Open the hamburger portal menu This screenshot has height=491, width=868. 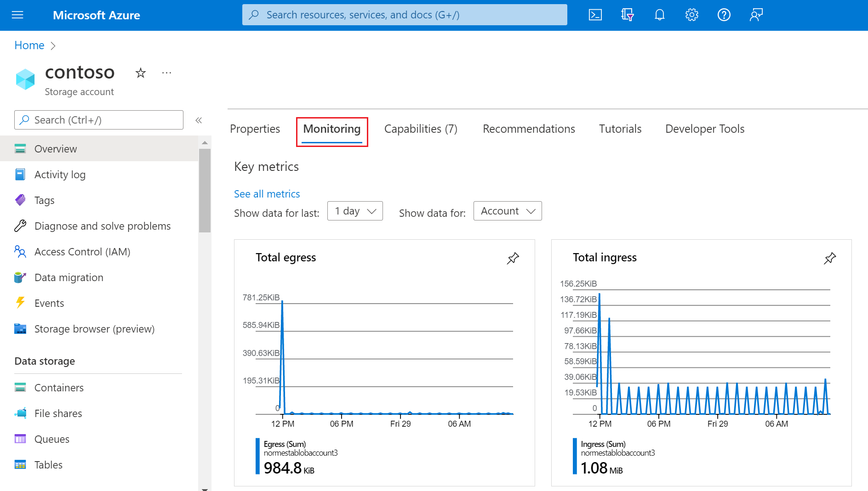coord(17,15)
